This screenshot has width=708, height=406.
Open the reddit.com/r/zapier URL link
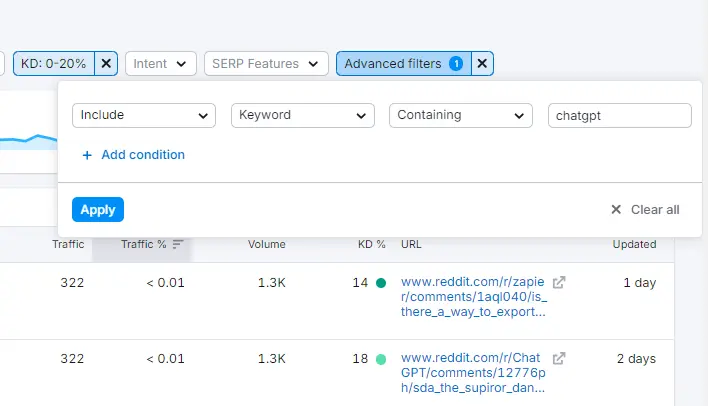[x=474, y=297]
